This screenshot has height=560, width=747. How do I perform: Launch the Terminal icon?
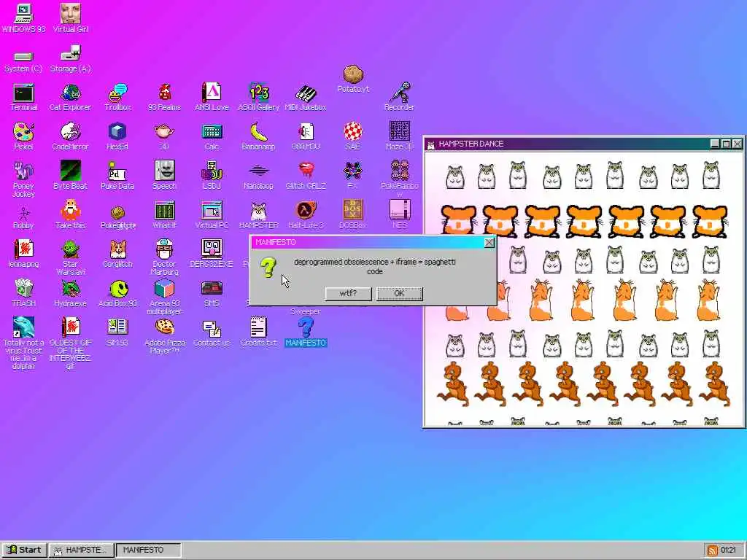[23, 98]
